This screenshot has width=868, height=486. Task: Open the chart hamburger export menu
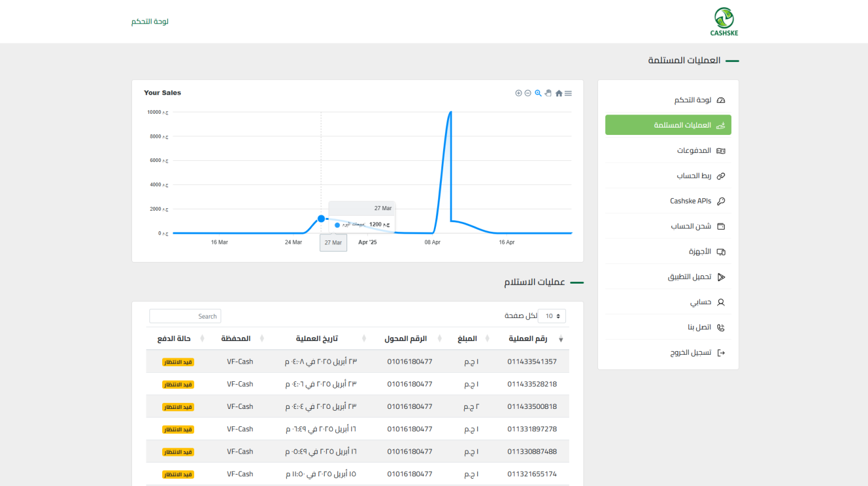[568, 93]
